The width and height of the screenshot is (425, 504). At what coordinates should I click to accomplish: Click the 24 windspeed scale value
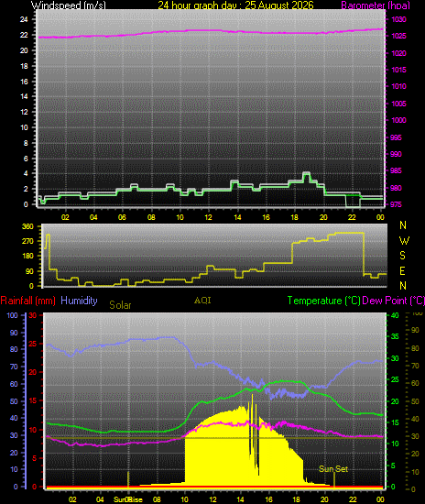[x=24, y=19]
